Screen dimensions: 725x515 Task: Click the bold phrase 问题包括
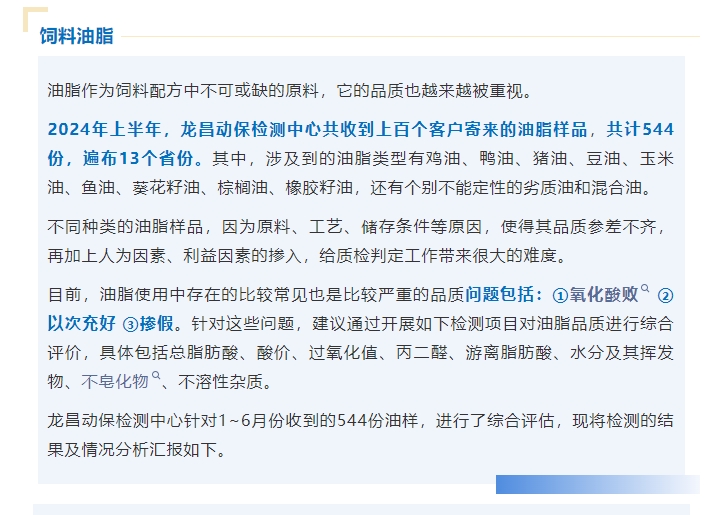coord(500,294)
